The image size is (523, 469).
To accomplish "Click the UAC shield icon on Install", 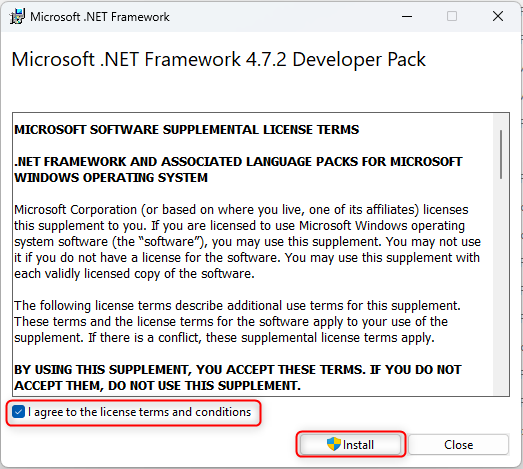I will [x=334, y=444].
